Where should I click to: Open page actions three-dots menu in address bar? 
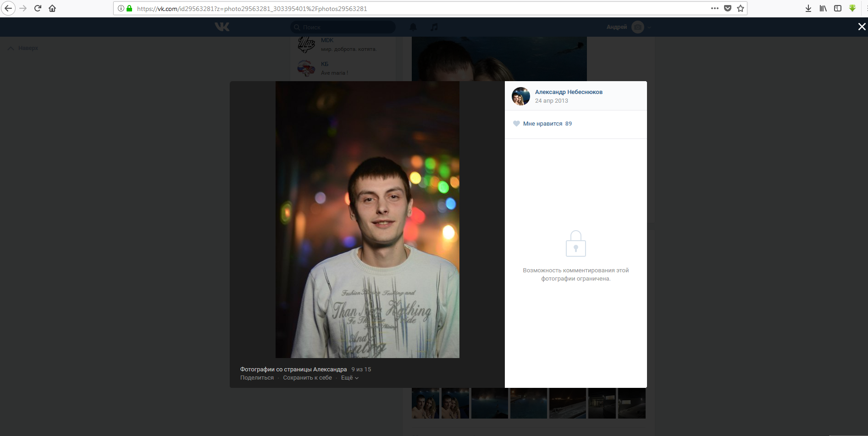point(714,8)
